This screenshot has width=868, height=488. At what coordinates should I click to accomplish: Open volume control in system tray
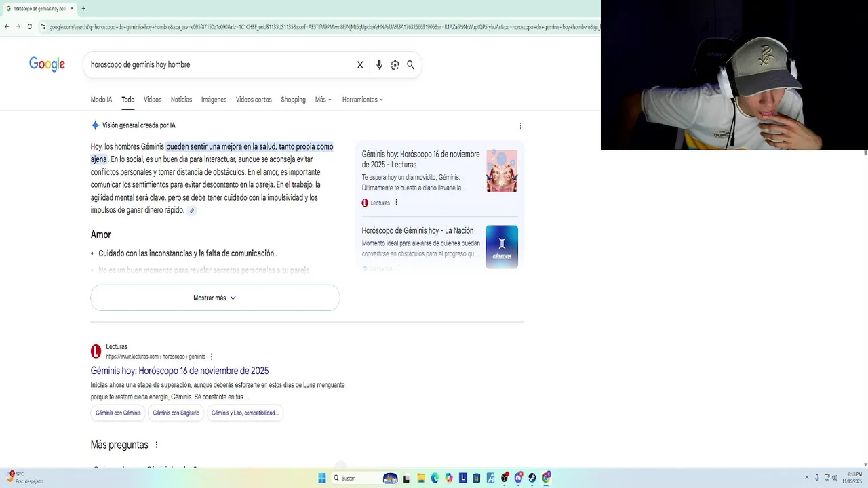pyautogui.click(x=834, y=478)
